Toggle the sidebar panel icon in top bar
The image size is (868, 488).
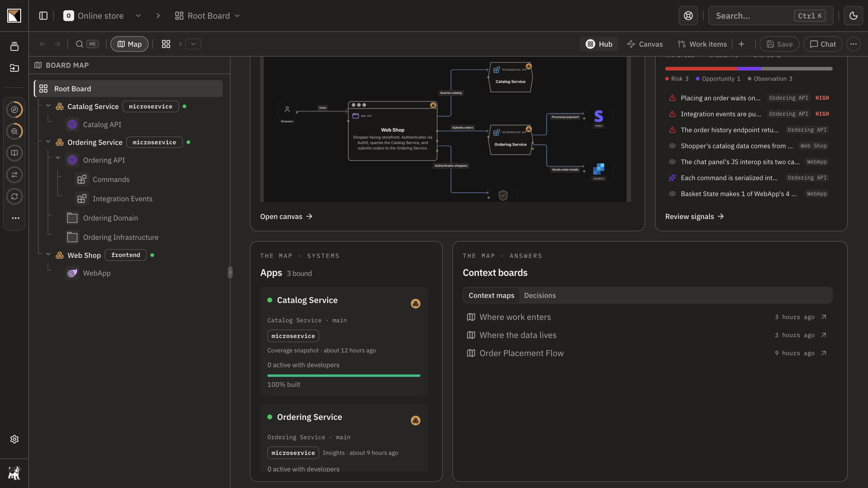click(43, 16)
